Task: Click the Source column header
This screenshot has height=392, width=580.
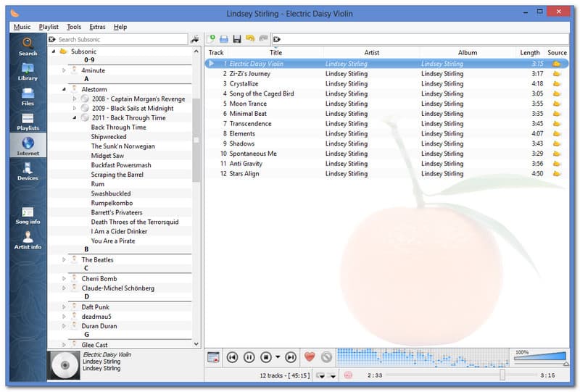Action: [x=557, y=52]
